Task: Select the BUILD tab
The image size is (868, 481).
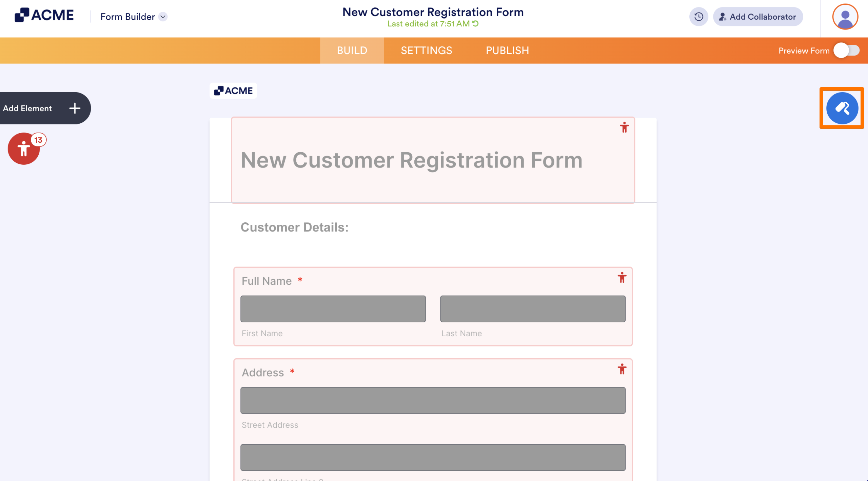Action: click(352, 51)
